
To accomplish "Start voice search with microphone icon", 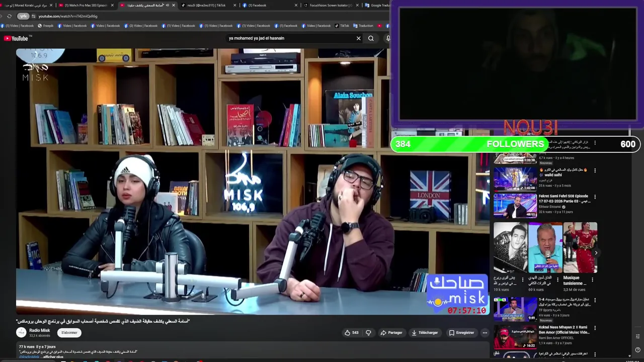I will [x=388, y=38].
